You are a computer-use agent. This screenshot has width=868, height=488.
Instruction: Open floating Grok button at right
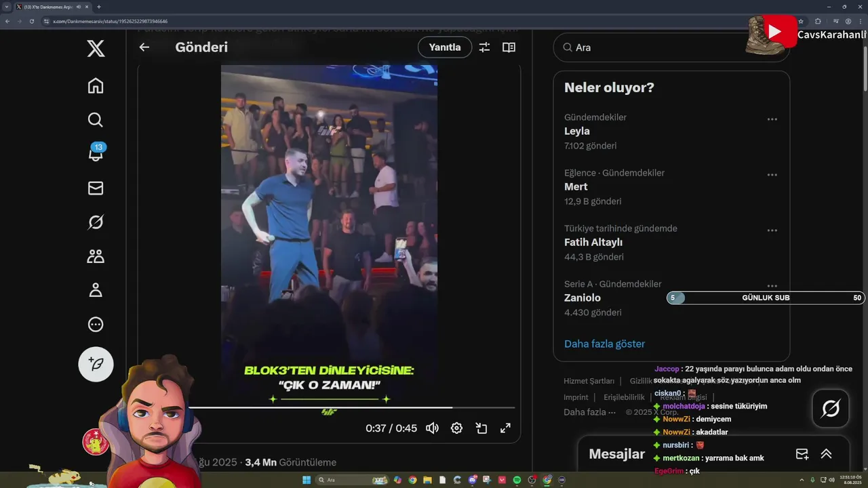[831, 409]
